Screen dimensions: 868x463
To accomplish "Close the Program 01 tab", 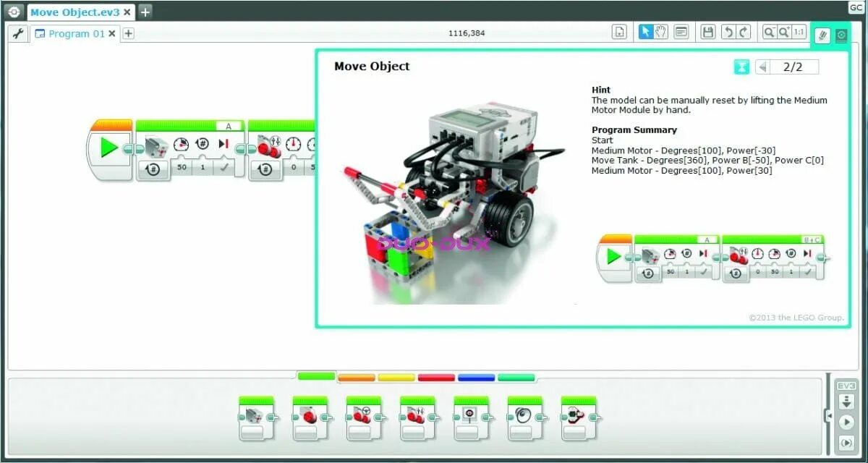I will (112, 33).
